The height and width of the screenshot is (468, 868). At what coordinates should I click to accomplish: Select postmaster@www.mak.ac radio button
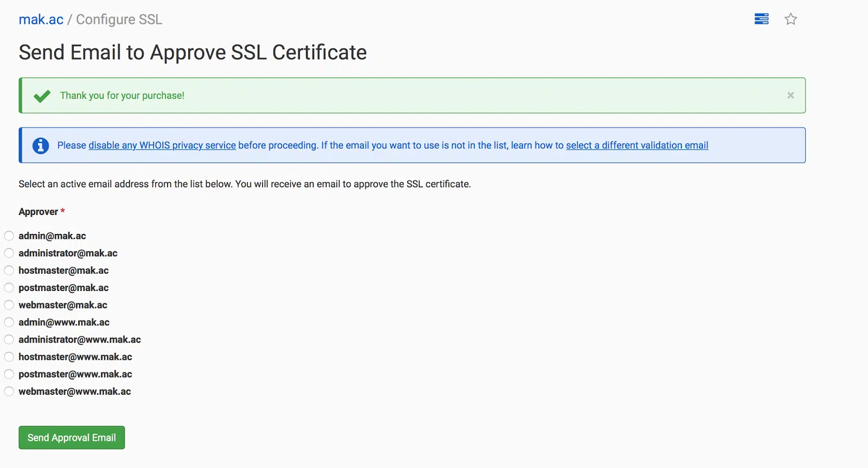coord(9,374)
